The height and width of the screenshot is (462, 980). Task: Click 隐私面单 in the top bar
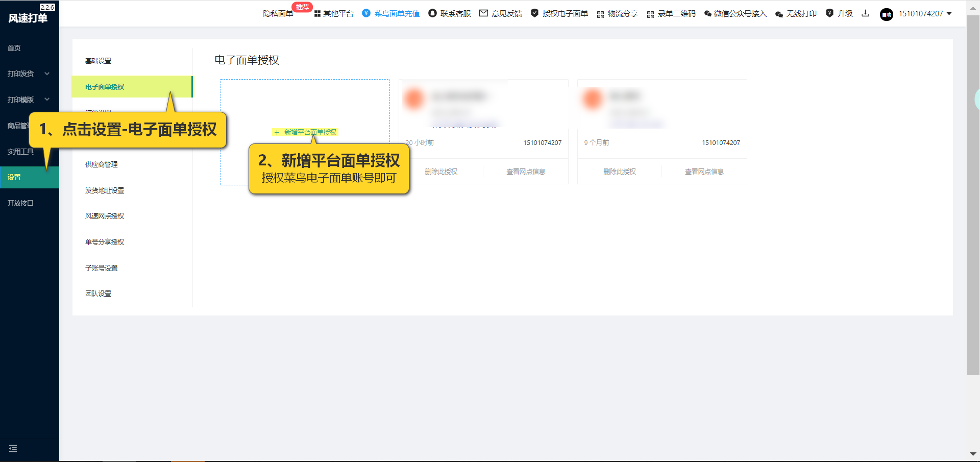(278, 14)
